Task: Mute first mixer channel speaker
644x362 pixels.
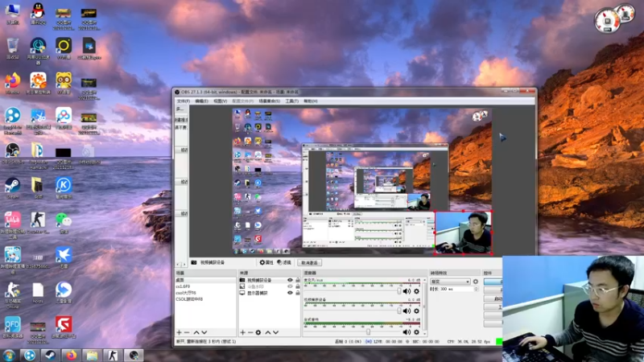Action: click(x=407, y=291)
